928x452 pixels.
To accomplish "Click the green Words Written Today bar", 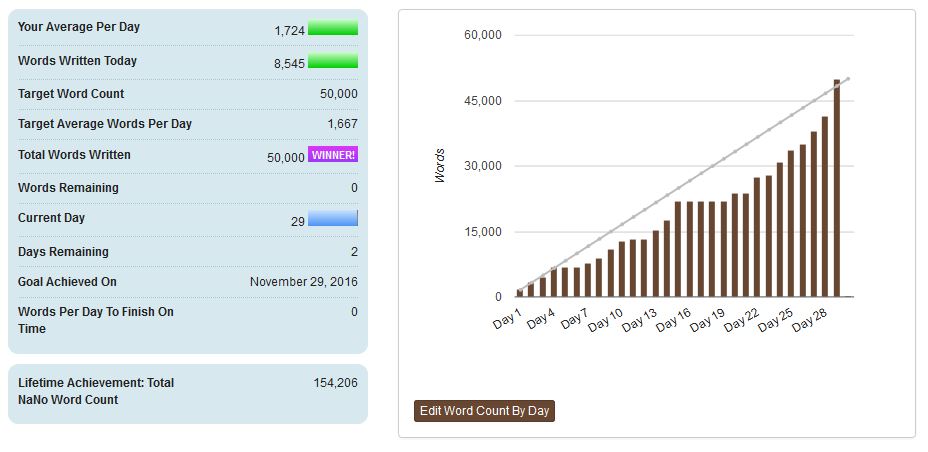I will tap(333, 62).
